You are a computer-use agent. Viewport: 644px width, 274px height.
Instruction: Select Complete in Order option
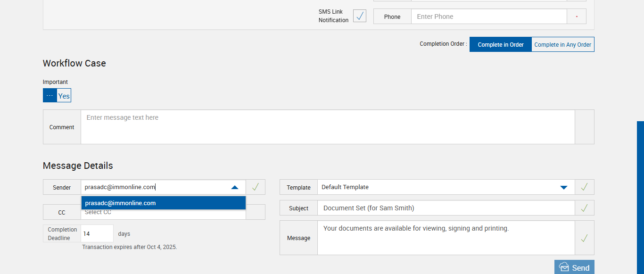[x=501, y=45]
